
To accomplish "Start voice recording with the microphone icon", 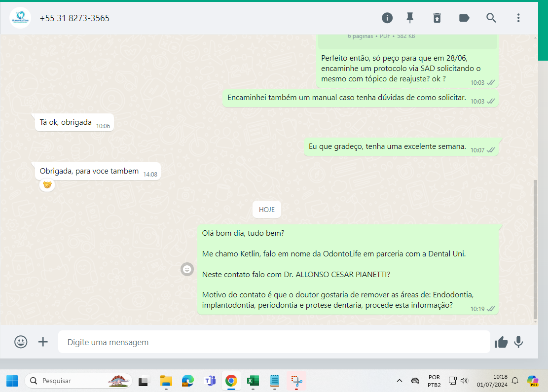I will [518, 342].
